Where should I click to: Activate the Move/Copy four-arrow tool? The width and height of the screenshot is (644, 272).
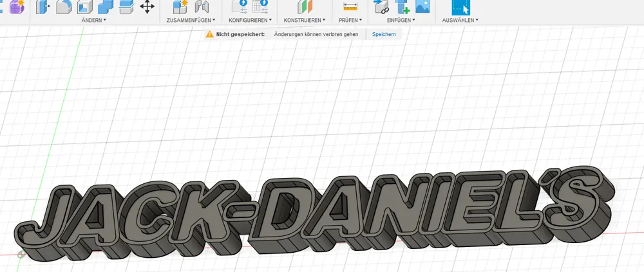147,6
